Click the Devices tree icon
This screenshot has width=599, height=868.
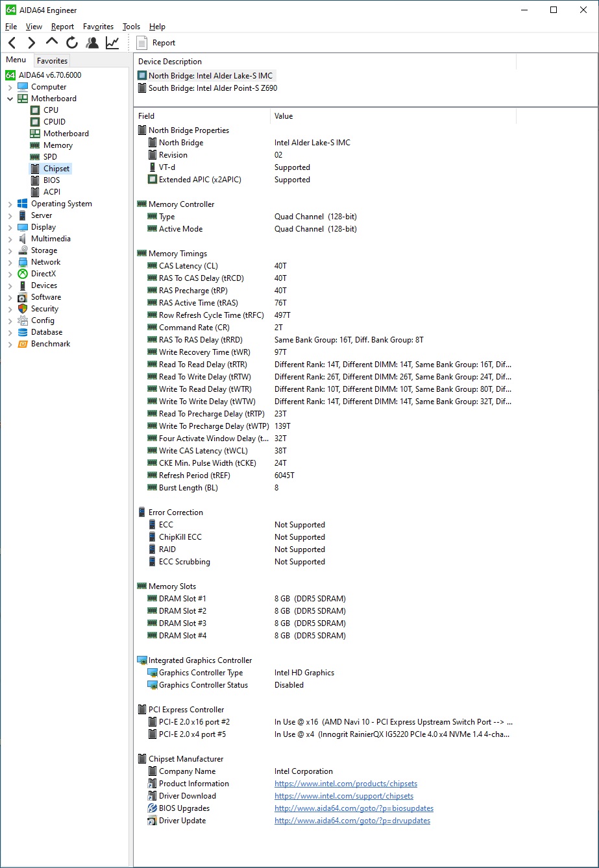click(23, 285)
